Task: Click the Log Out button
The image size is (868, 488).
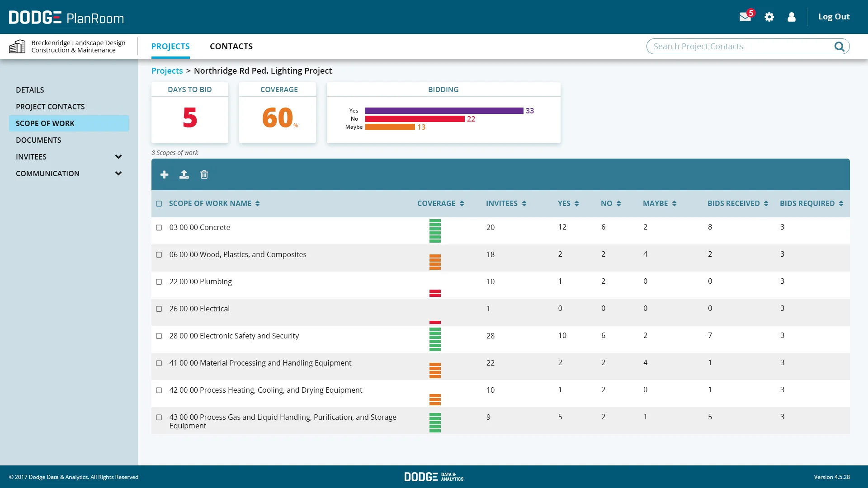Action: [834, 17]
